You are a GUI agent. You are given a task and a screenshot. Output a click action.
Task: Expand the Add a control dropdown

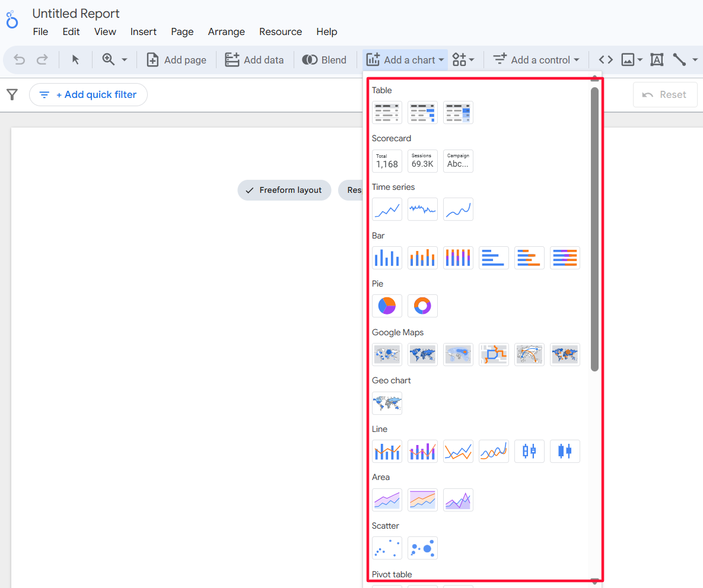pyautogui.click(x=536, y=59)
